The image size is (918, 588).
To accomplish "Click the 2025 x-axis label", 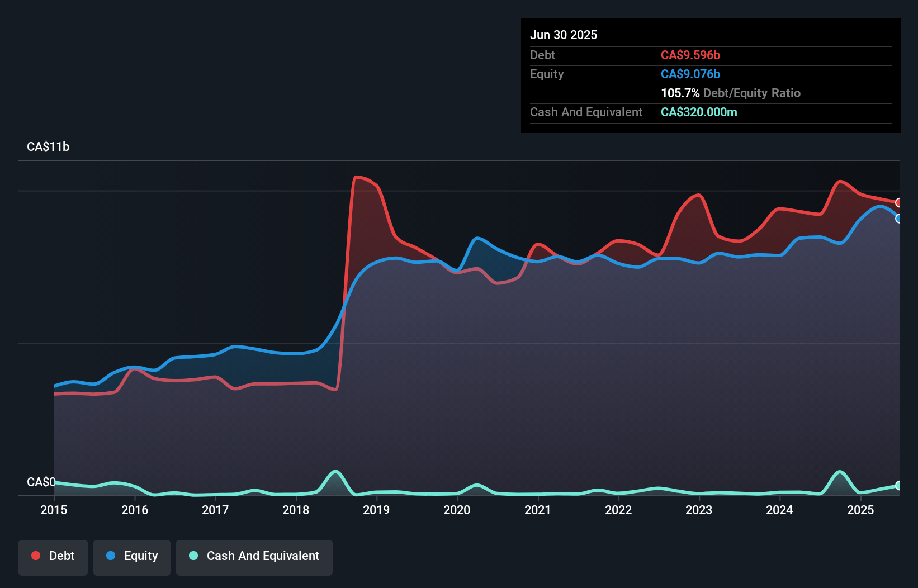I will click(860, 510).
